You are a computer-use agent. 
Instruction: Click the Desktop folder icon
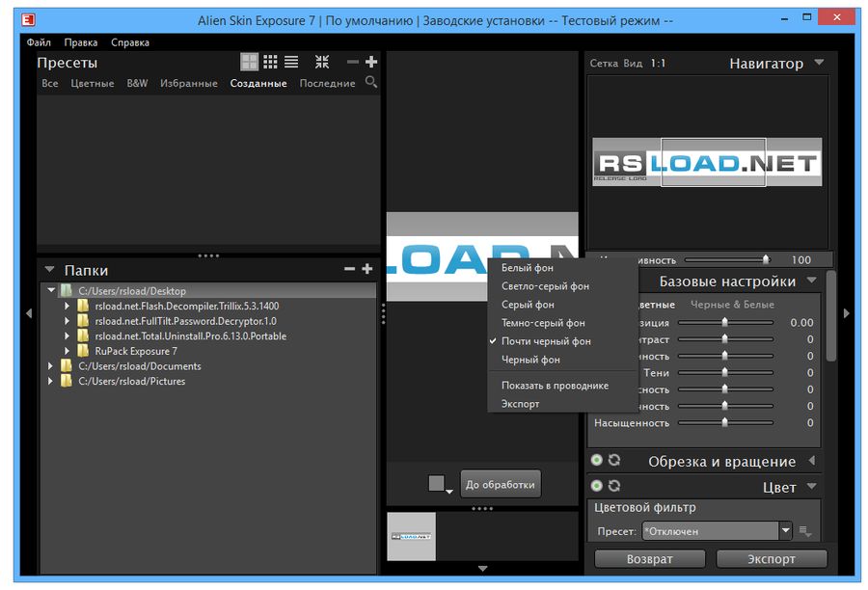coord(67,290)
